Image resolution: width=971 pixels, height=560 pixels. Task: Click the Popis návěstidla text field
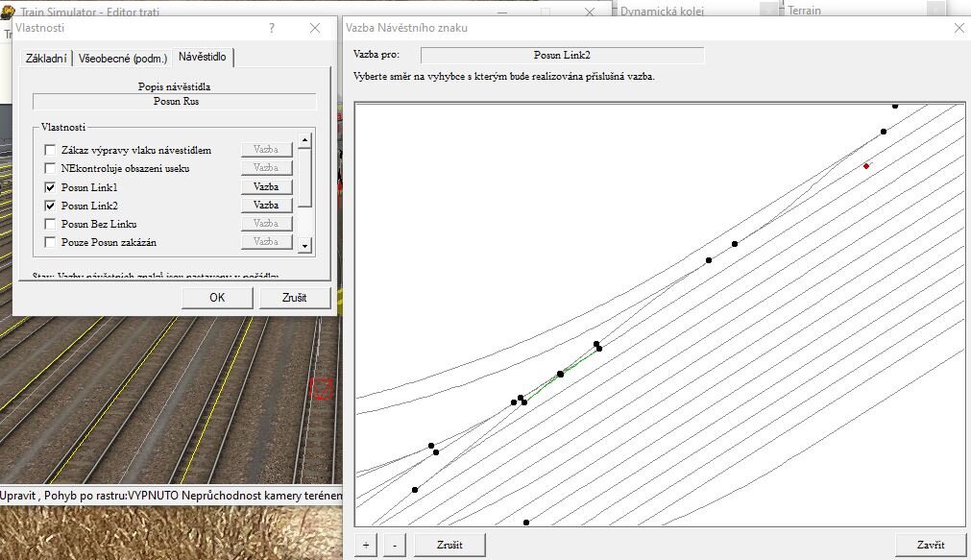click(175, 102)
